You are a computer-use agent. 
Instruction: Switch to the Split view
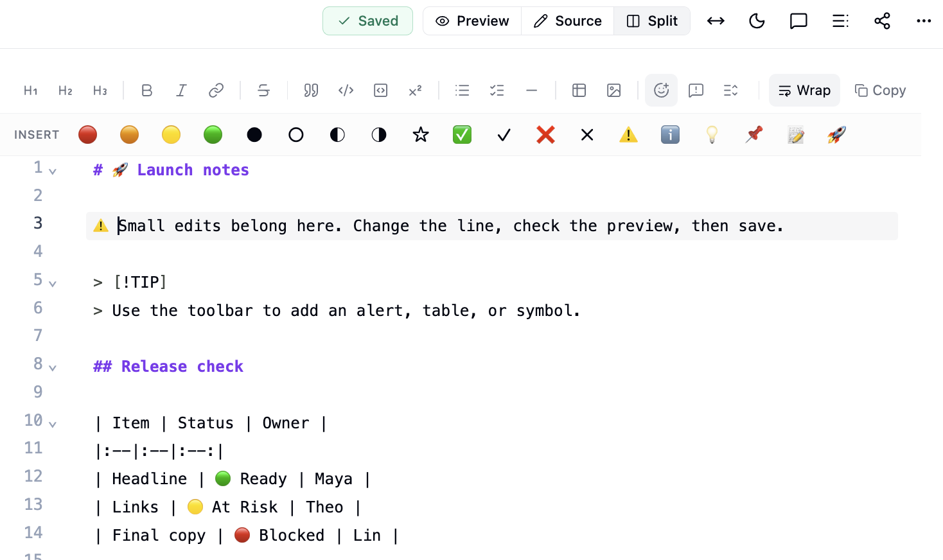[652, 21]
